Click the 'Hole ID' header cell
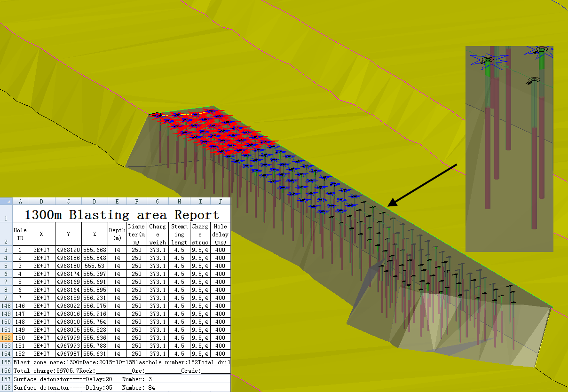568x392 pixels. [20, 234]
